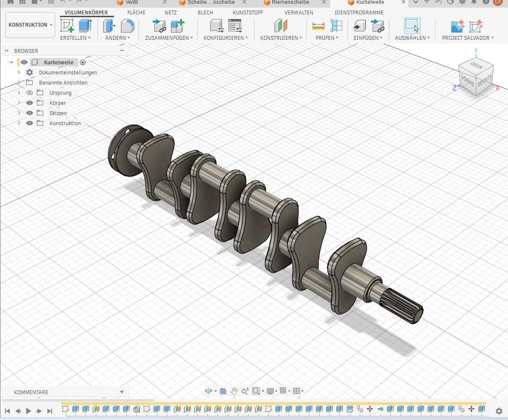Image resolution: width=508 pixels, height=420 pixels.
Task: Click the New Component icon
Action: coord(177,26)
